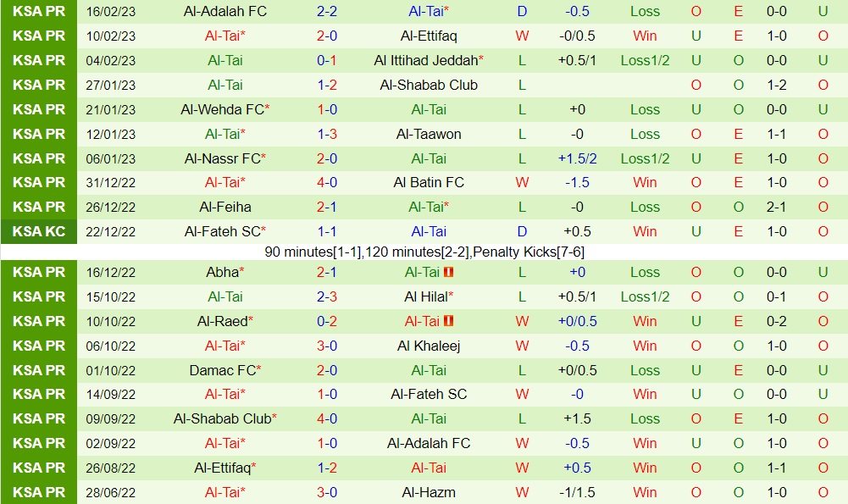Click the Abha team name
848x504 pixels.
[x=222, y=272]
